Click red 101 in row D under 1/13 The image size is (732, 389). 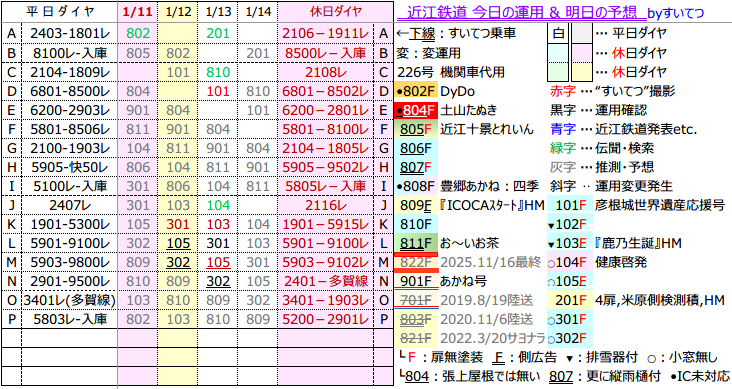coord(218,91)
